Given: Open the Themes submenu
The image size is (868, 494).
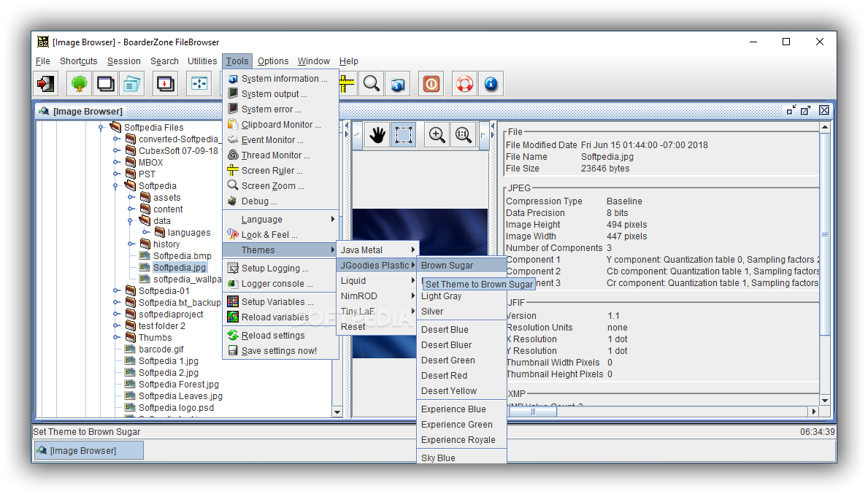Looking at the screenshot, I should coord(280,250).
